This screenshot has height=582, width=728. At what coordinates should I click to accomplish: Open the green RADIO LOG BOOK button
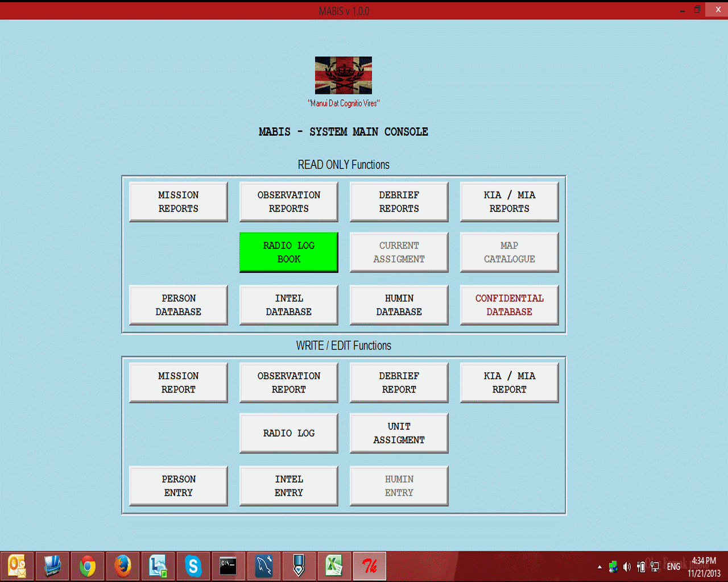[289, 252]
